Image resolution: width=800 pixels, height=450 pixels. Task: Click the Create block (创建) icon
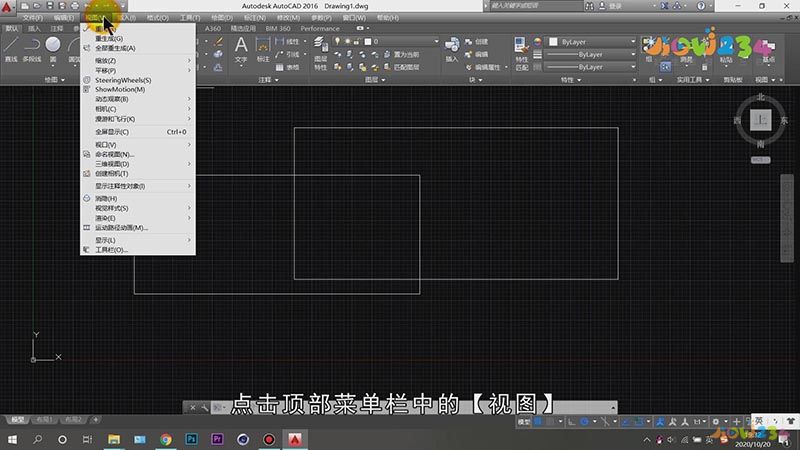pos(469,41)
